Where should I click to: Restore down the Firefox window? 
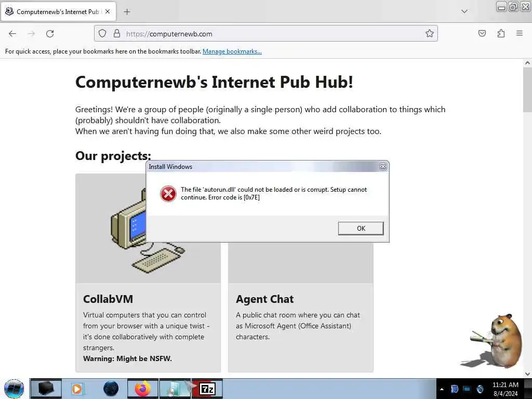[513, 7]
